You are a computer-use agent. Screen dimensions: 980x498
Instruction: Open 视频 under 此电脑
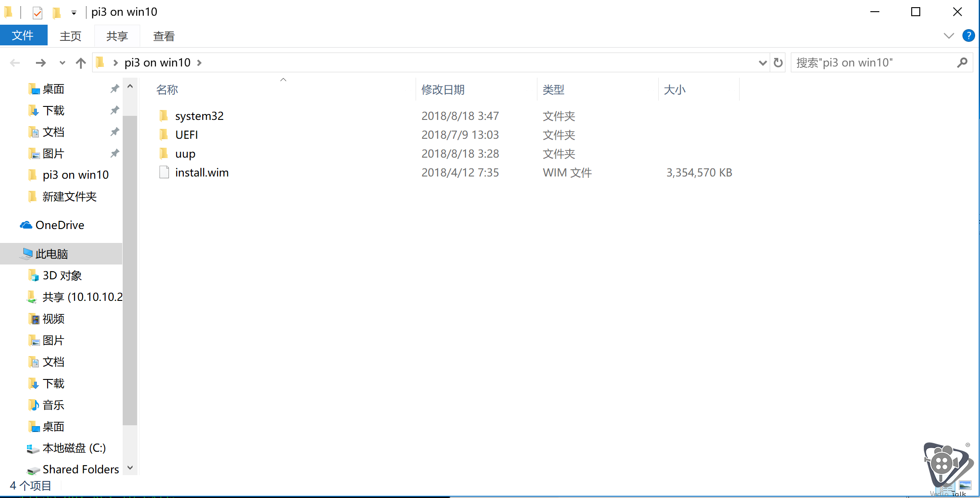[x=53, y=318]
